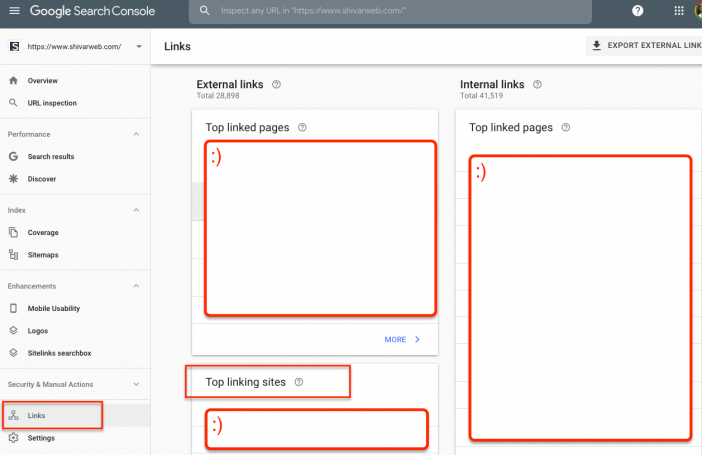
Task: Open the hamburger main menu
Action: (x=14, y=11)
